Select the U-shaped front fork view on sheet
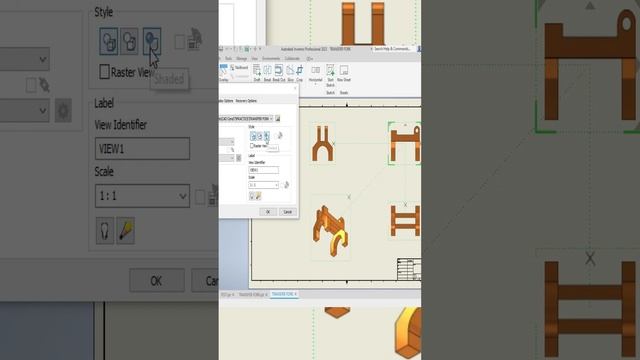 (322, 143)
